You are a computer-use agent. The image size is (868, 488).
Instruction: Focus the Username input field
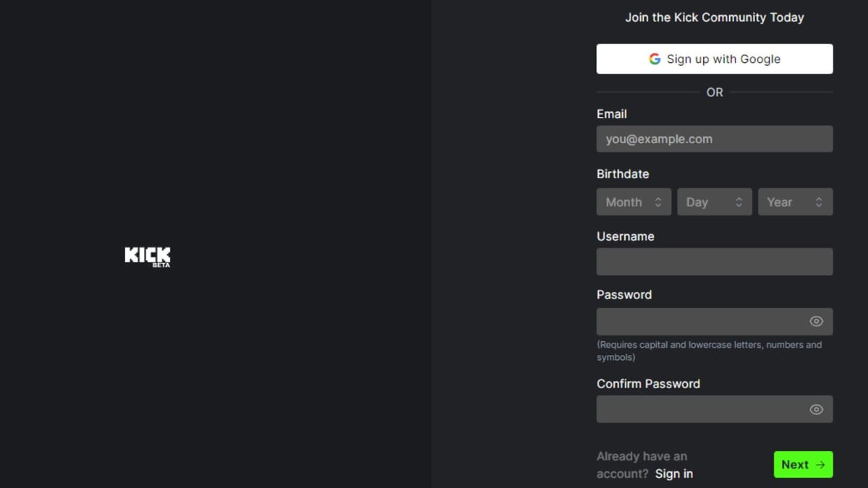715,261
